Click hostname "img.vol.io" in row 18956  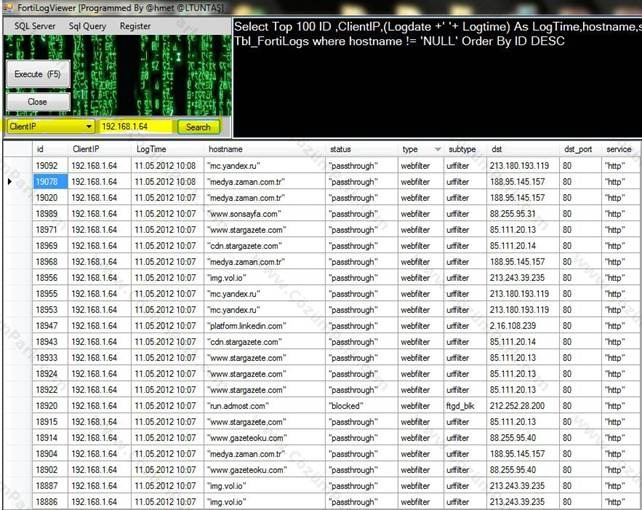pyautogui.click(x=265, y=278)
